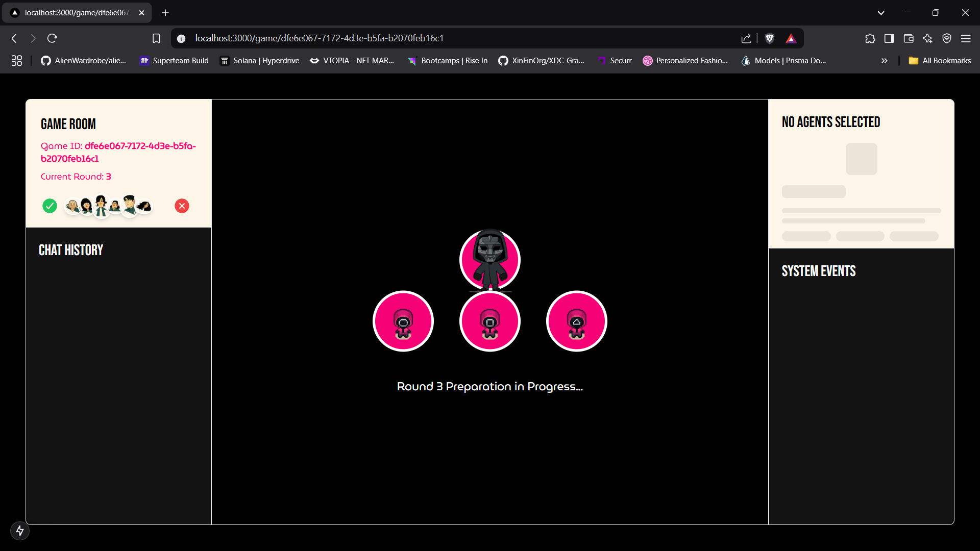Open the tab search dropdown arrow
This screenshot has width=980, height=551.
[x=880, y=13]
